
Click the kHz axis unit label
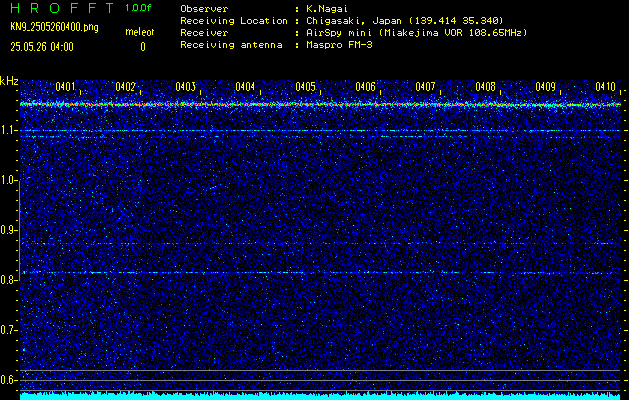click(x=9, y=81)
